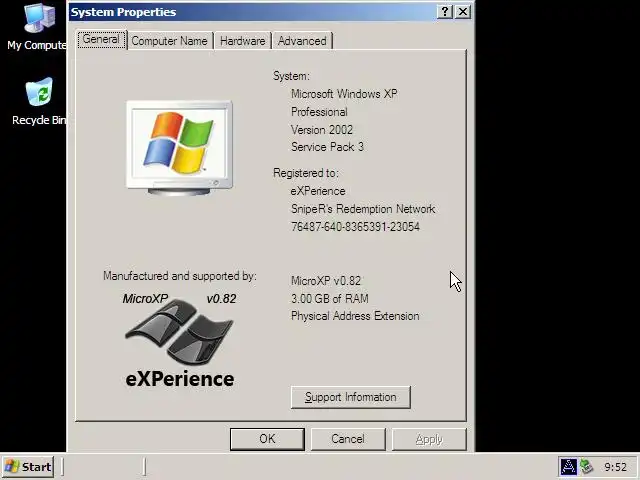
Task: Click the Support Information button
Action: pyautogui.click(x=351, y=397)
